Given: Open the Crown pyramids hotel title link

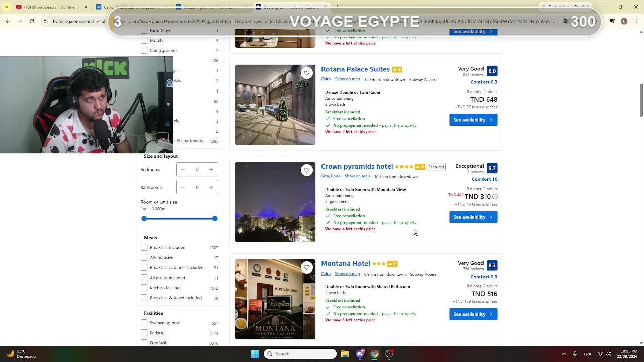Looking at the screenshot, I should 357,166.
